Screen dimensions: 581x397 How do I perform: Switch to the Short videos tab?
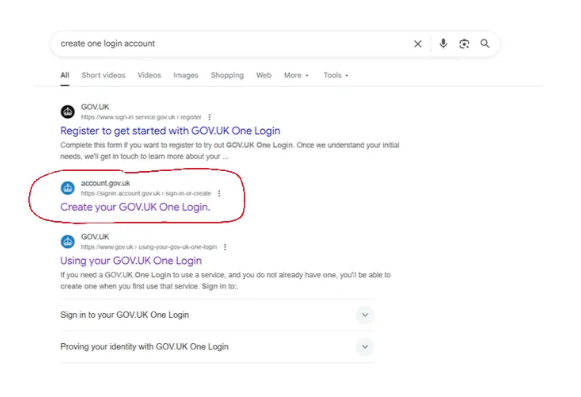point(103,75)
